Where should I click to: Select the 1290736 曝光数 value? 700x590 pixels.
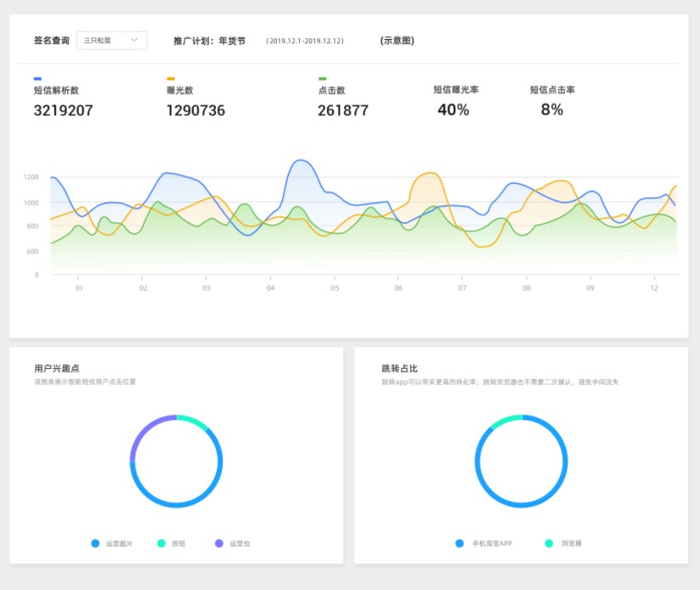click(195, 111)
